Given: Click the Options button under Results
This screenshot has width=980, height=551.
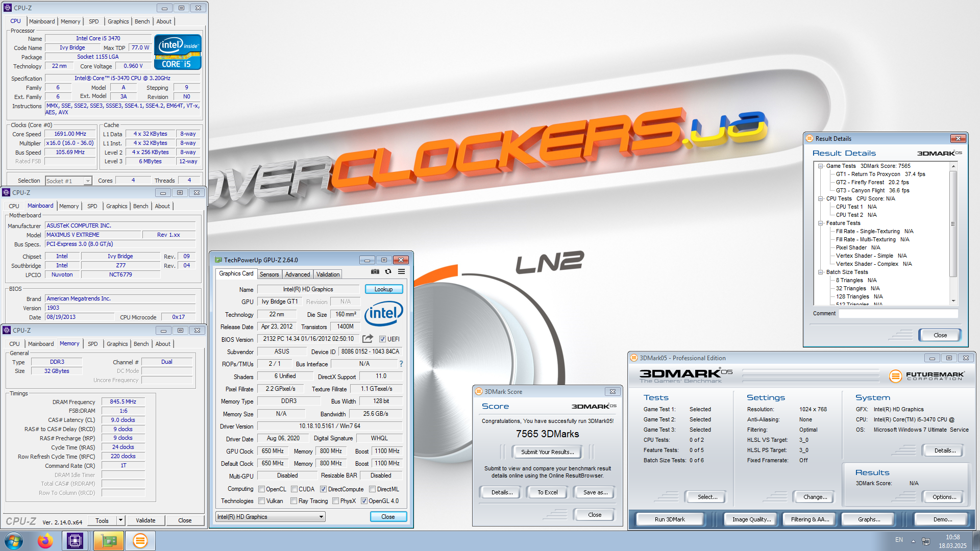Looking at the screenshot, I should pyautogui.click(x=944, y=497).
